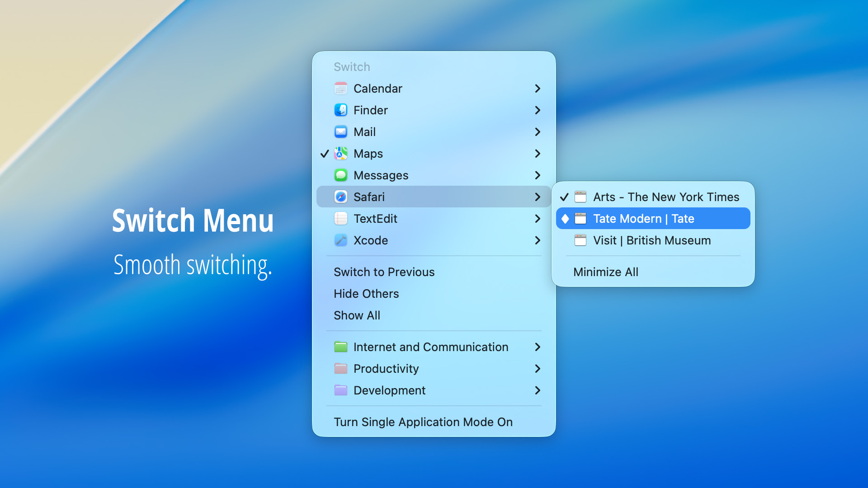Turn Single Application Mode On
The width and height of the screenshot is (868, 488).
(x=434, y=422)
